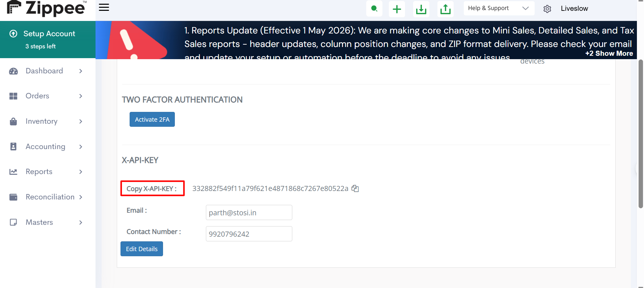Click the Setup Account arrow icon

[14, 33]
